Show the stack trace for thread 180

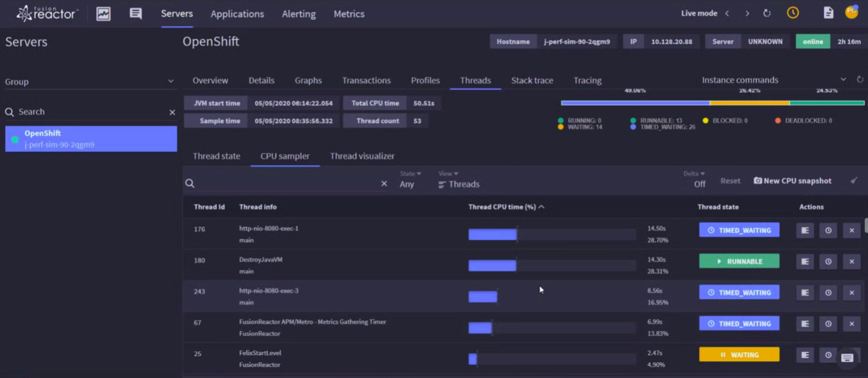pos(805,262)
